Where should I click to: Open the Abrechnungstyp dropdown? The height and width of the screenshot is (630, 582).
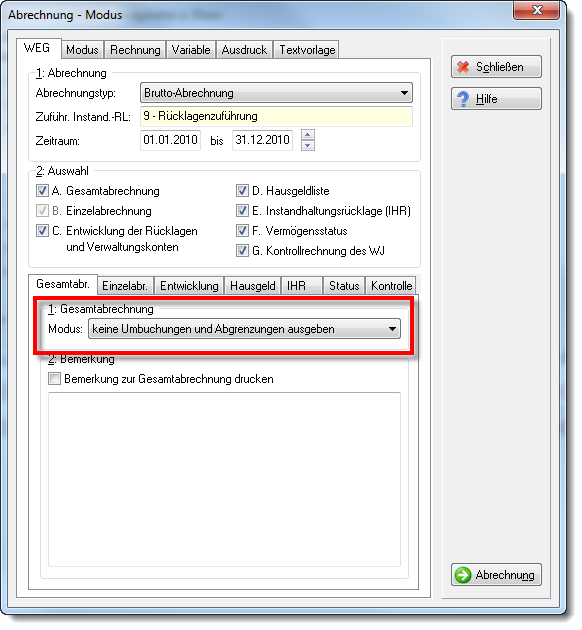276,93
